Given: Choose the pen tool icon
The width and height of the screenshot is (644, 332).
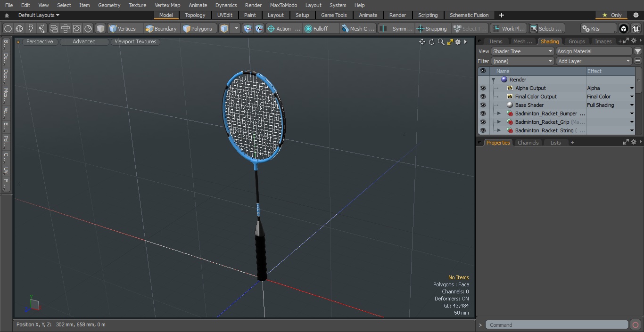Looking at the screenshot, I should 31,29.
